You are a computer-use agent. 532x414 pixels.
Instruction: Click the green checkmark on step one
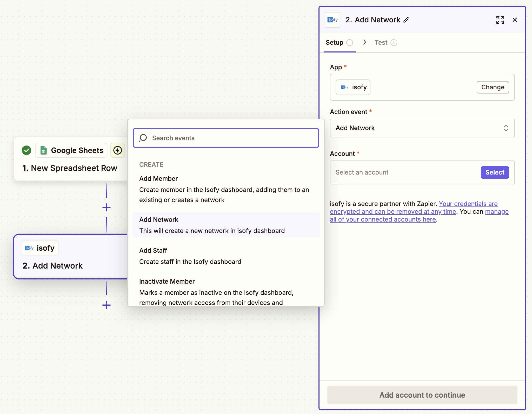[x=26, y=150]
